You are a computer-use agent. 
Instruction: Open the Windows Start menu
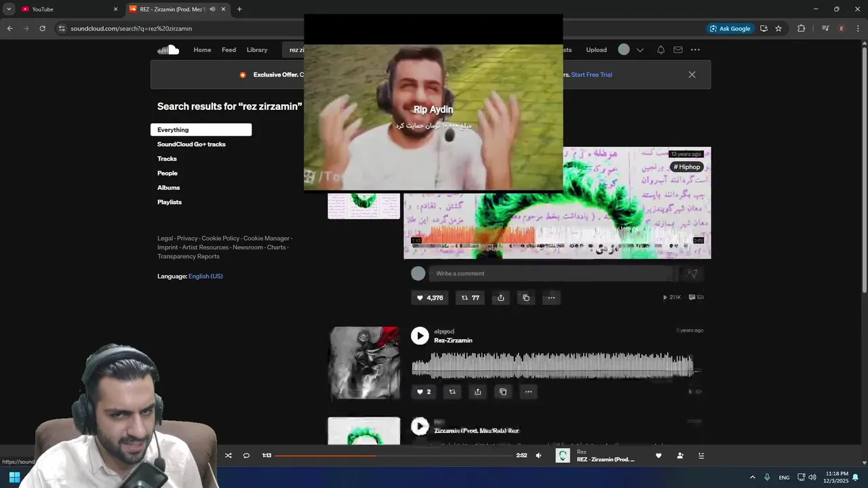tap(14, 477)
